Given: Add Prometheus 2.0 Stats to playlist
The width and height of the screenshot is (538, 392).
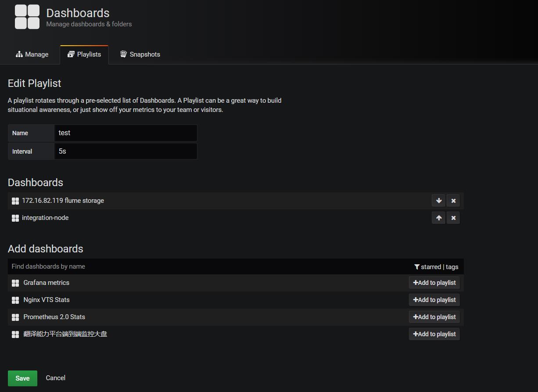Looking at the screenshot, I should click(x=434, y=317).
